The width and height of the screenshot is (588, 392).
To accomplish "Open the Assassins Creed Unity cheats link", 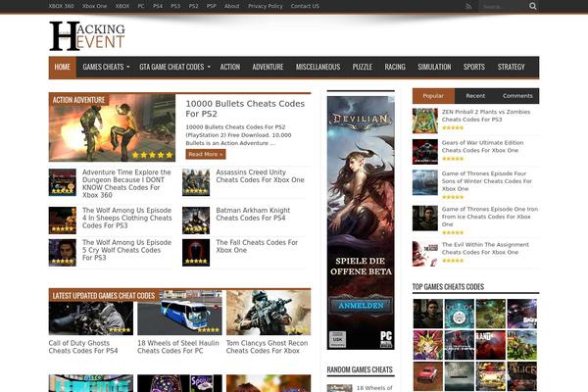I will coord(260,176).
